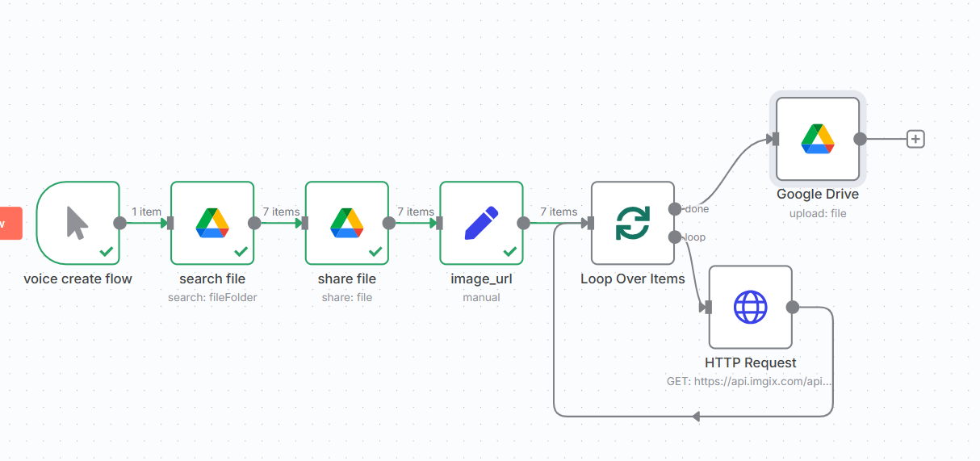The width and height of the screenshot is (980, 461).
Task: Click input connector of HTTP Request node
Action: 708,307
